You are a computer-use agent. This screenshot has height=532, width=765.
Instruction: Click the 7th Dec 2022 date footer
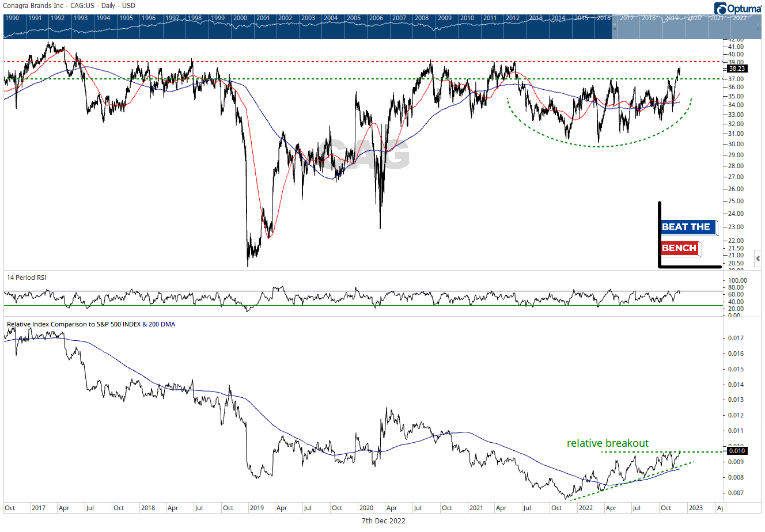pos(384,521)
